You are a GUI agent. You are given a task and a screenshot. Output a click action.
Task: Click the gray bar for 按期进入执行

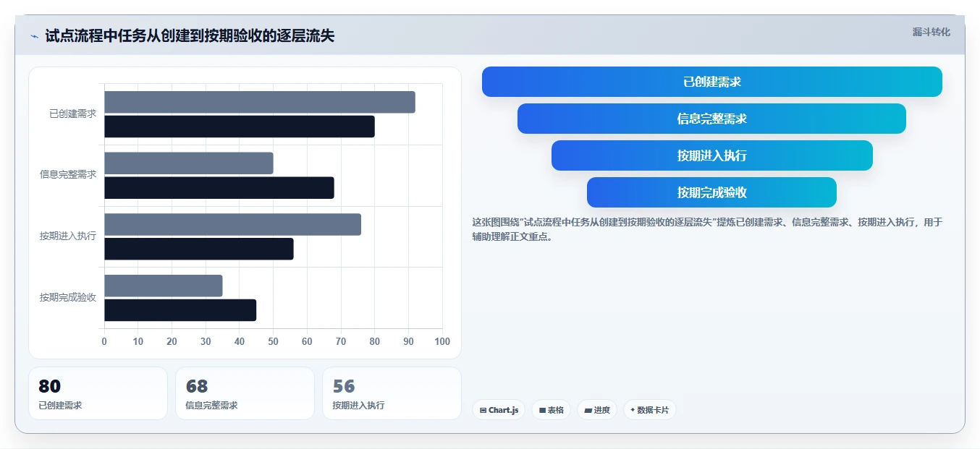click(x=232, y=224)
